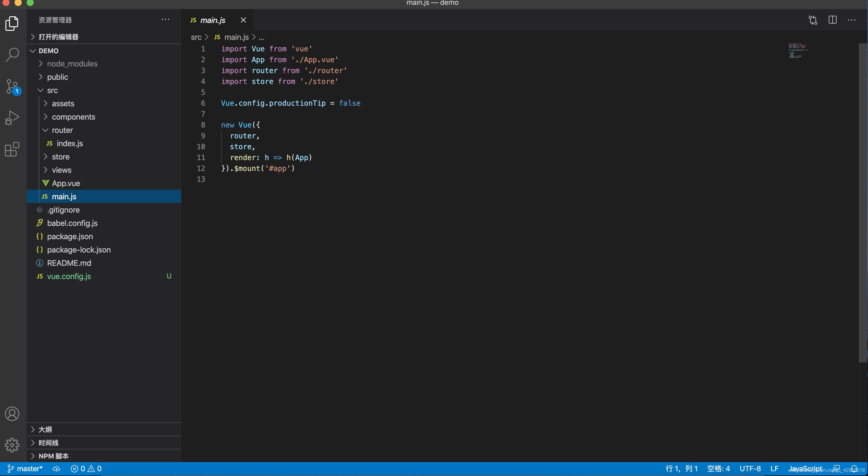Click the './router' import string
Viewport: 868px width, 476px height.
tap(326, 70)
